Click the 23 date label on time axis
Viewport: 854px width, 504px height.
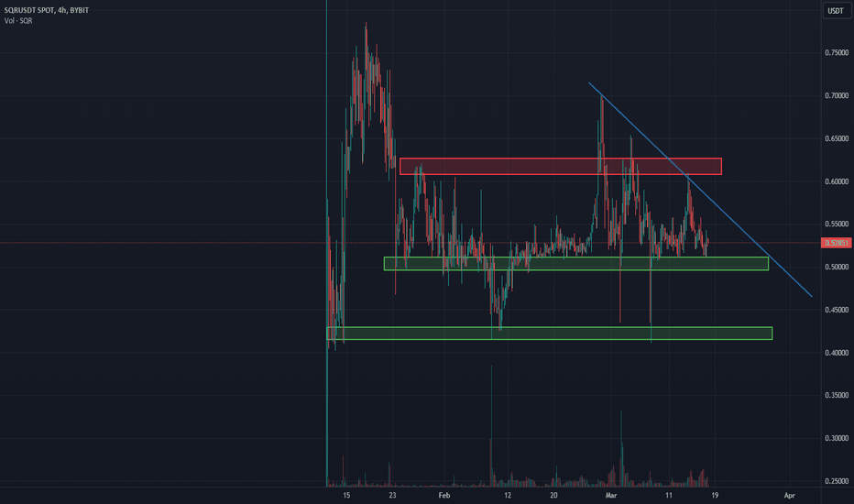tap(393, 495)
